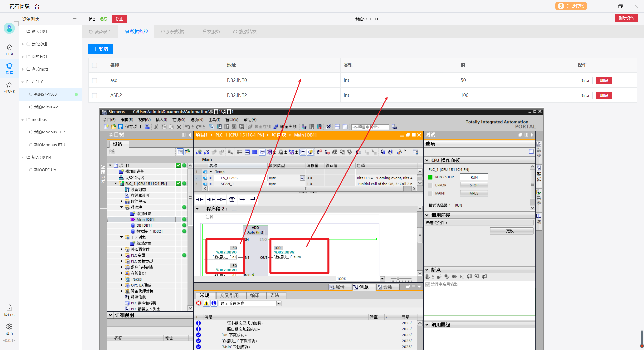This screenshot has width=644, height=350.
Task: Click the blue 新增 button
Action: (x=101, y=49)
